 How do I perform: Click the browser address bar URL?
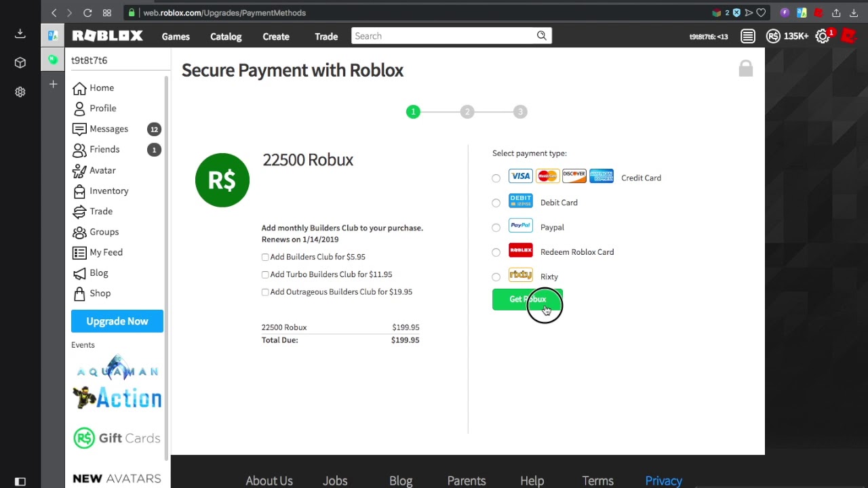coord(224,13)
